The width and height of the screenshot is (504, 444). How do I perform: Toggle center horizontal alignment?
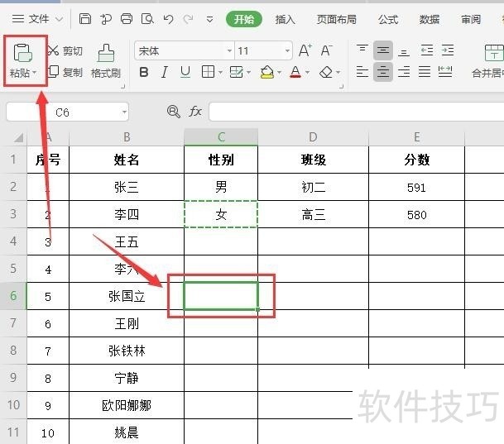383,72
